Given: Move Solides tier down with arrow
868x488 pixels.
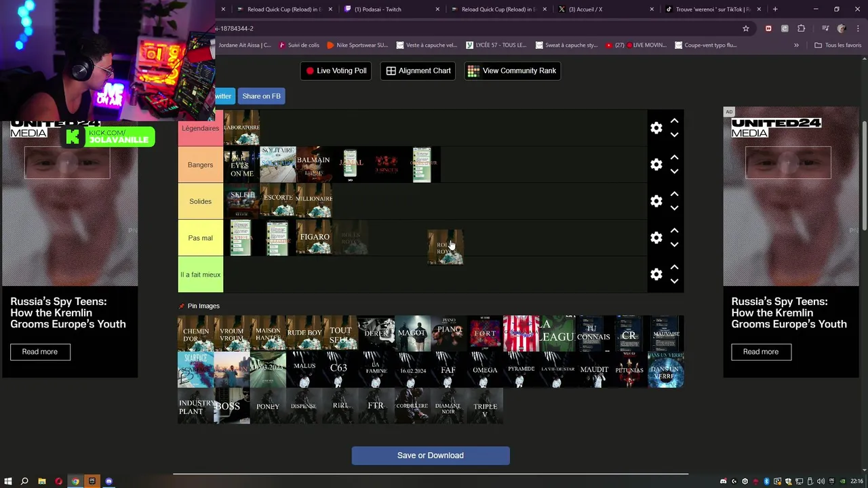Looking at the screenshot, I should [674, 208].
